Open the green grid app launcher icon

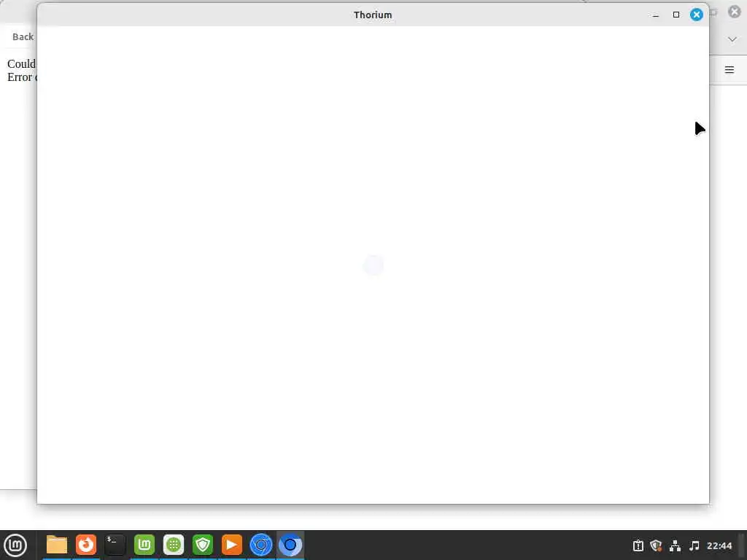click(174, 545)
